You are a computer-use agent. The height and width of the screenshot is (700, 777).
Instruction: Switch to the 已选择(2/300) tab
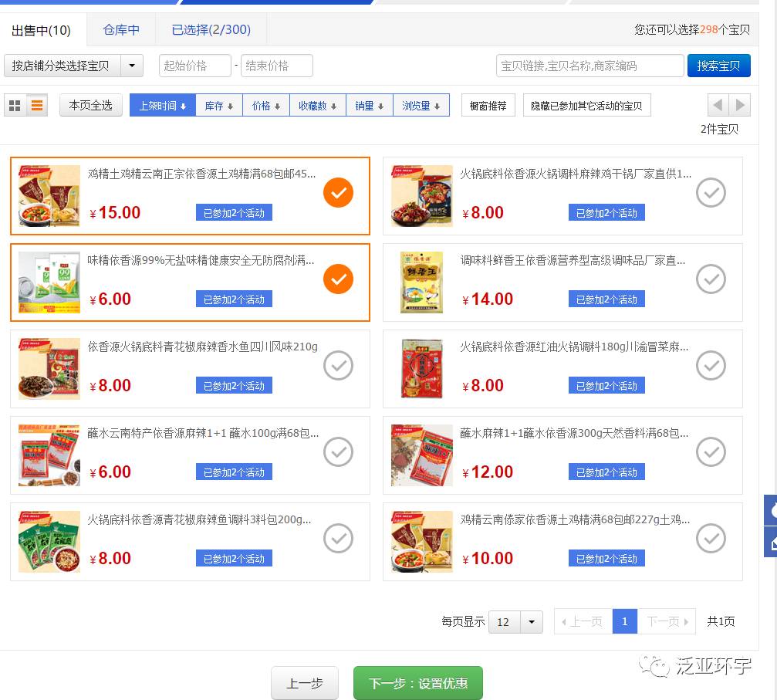[211, 30]
